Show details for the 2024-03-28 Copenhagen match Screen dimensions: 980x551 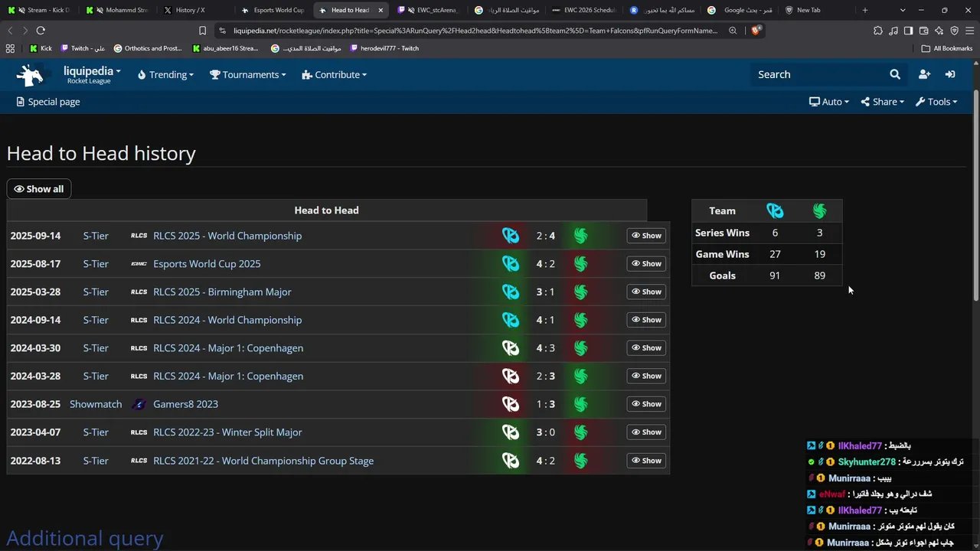646,377
